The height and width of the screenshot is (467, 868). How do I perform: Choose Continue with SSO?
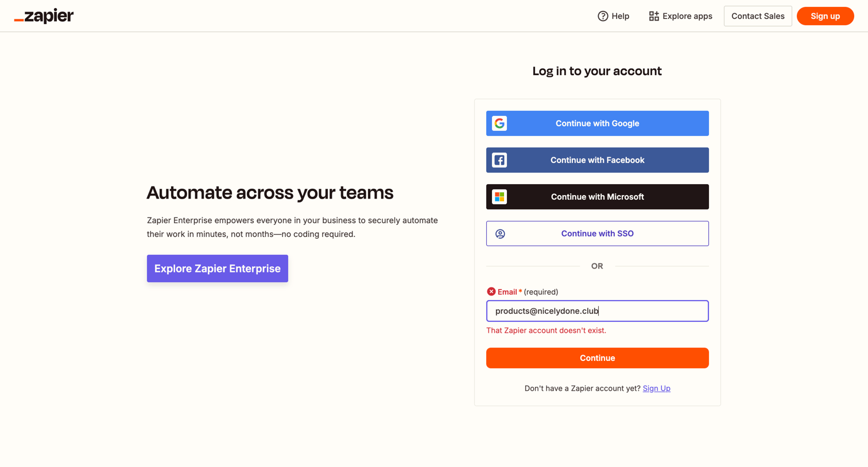[597, 234]
